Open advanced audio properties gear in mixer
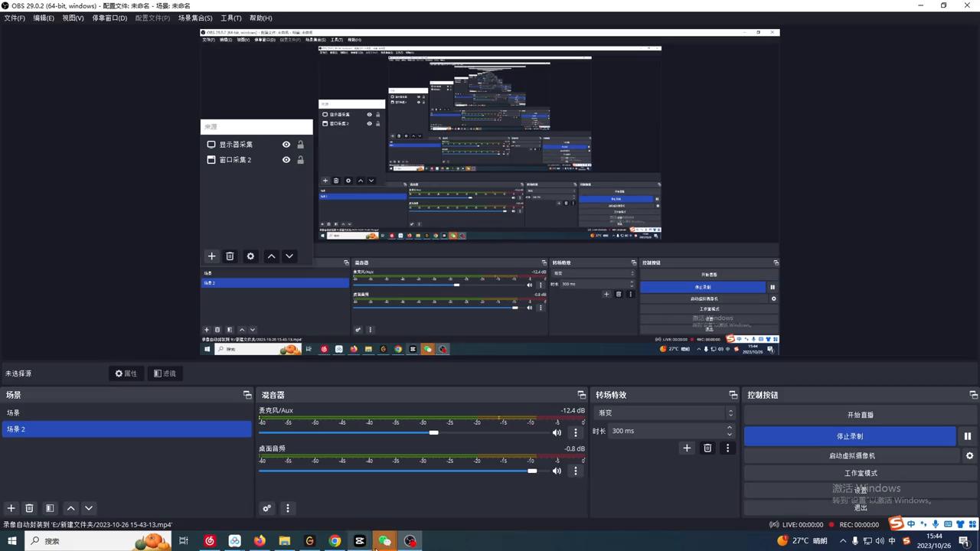Viewport: 980px width, 551px height. click(x=267, y=508)
